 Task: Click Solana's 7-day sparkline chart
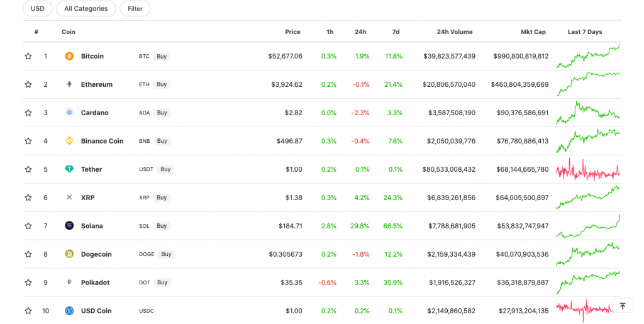[x=588, y=226]
